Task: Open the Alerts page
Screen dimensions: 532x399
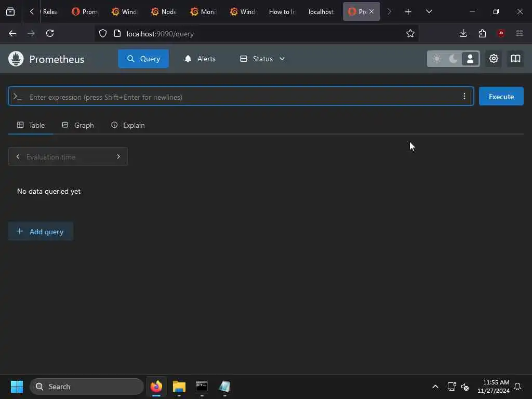Action: click(x=200, y=59)
